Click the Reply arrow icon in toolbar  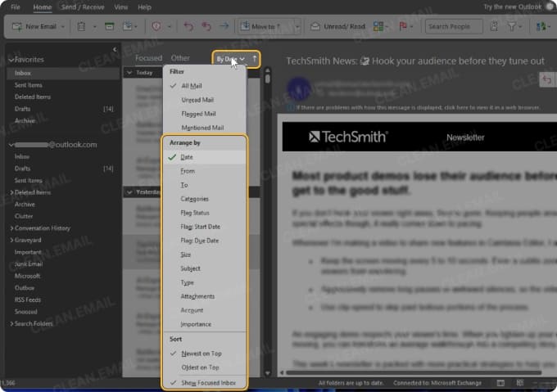[188, 27]
